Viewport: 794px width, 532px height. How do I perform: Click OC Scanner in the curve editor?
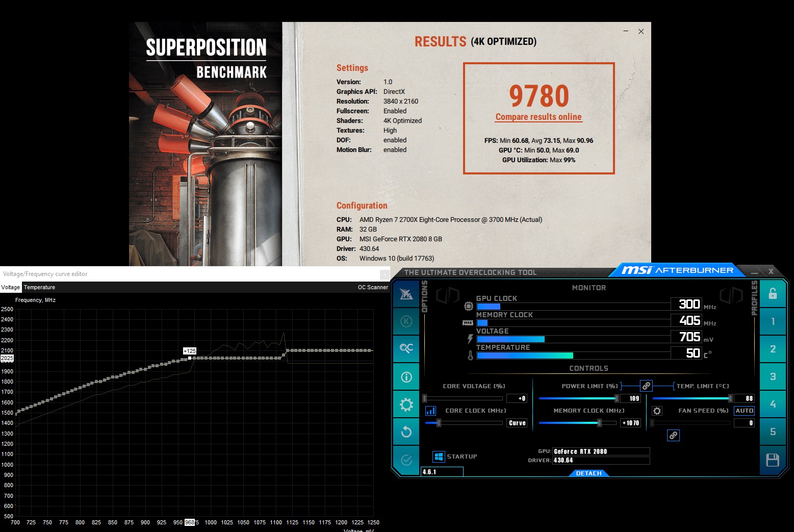(373, 287)
